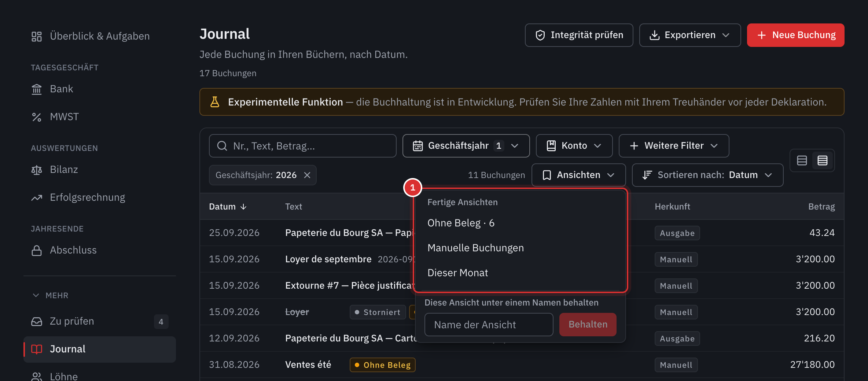This screenshot has width=868, height=381.
Task: Click the Storniert badge on the Loyer row
Action: (x=378, y=312)
